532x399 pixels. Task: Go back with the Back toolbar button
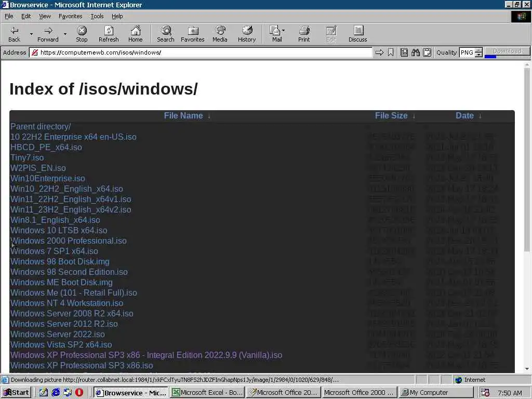(x=14, y=34)
